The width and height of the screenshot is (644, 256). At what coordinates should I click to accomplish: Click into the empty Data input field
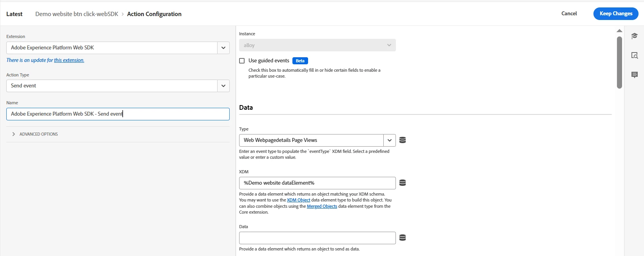coord(317,238)
